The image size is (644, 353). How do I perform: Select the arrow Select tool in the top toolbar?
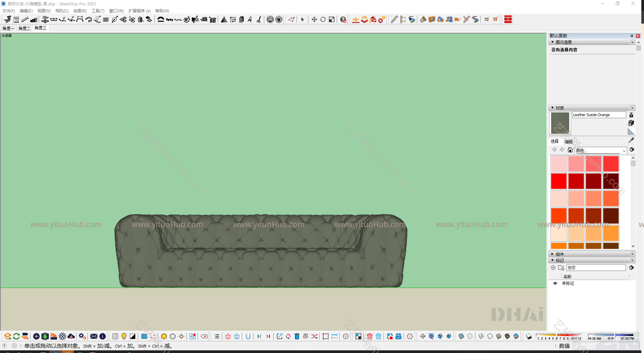coord(302,19)
